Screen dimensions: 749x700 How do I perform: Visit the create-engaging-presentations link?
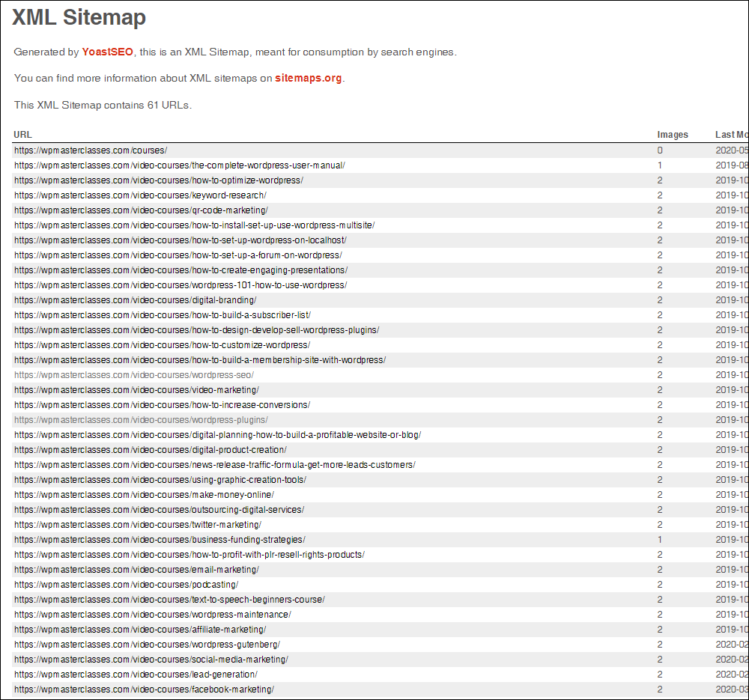(x=181, y=270)
